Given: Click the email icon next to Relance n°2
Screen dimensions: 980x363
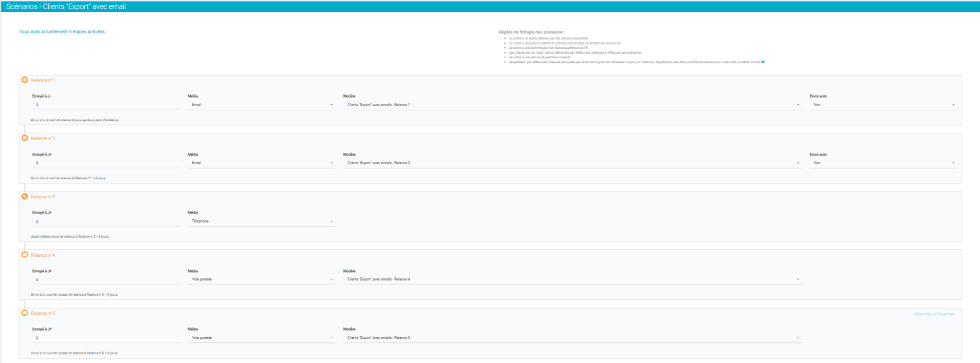Looking at the screenshot, I should coord(25,138).
